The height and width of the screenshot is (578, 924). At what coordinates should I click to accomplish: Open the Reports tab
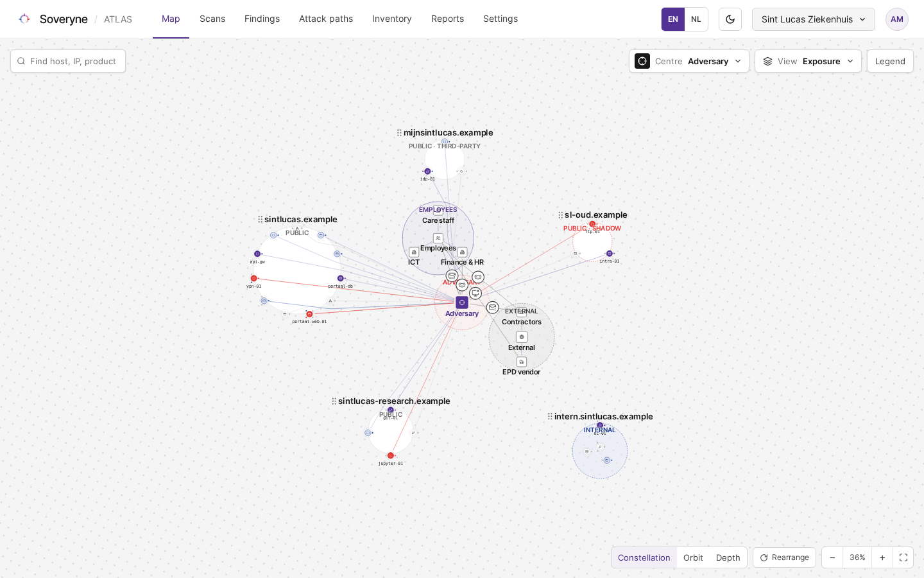click(447, 19)
